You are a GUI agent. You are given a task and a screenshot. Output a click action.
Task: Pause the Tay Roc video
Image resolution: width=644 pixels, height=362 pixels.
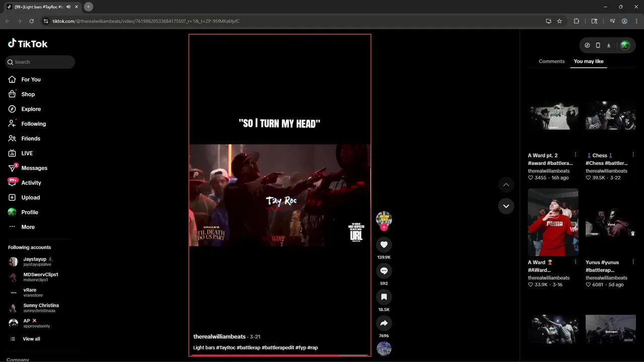coord(280,195)
